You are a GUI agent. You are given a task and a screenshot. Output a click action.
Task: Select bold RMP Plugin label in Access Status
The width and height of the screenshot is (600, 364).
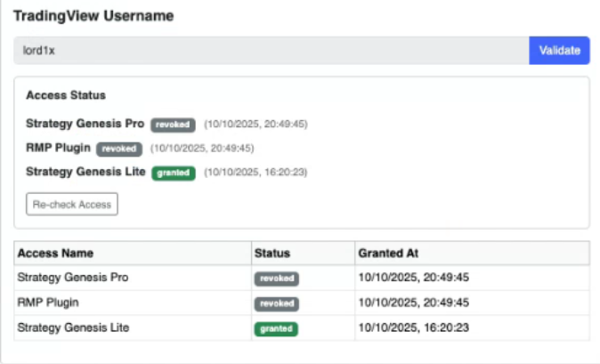(x=59, y=149)
